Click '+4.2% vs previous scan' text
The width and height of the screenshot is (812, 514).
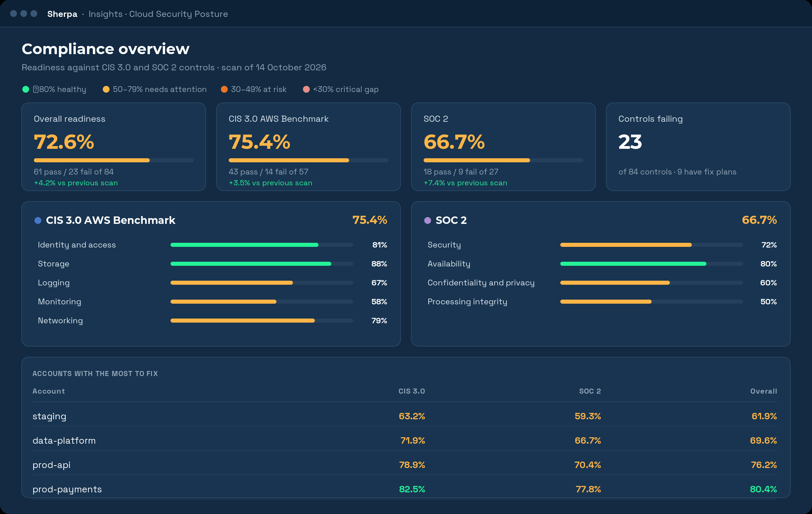pos(76,183)
